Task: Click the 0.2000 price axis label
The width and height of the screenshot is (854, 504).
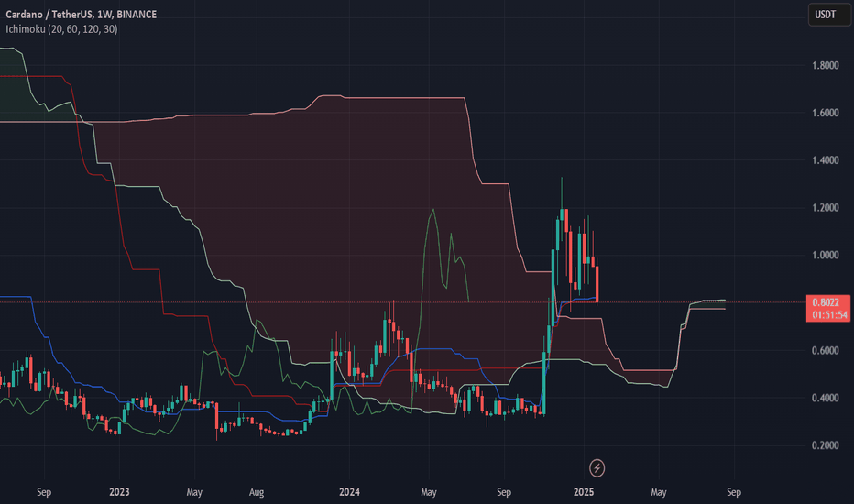Action: coord(825,445)
